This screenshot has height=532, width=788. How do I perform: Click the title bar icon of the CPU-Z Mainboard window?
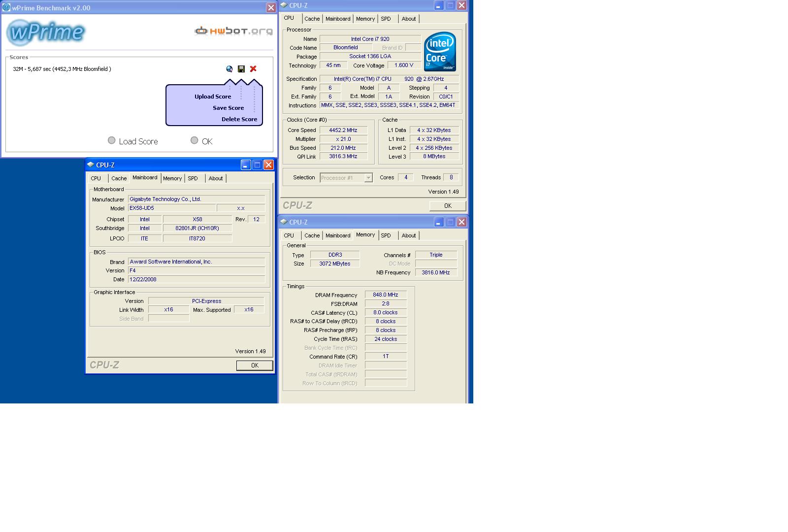tap(90, 165)
